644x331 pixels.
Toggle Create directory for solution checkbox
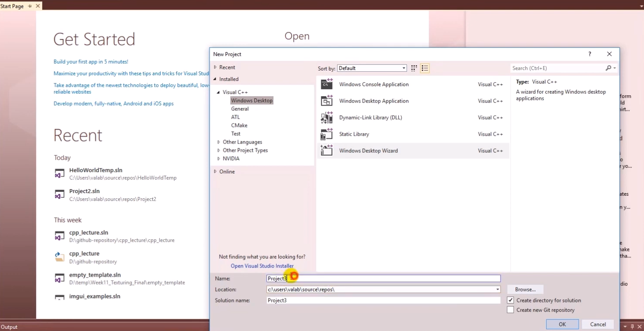pos(511,300)
